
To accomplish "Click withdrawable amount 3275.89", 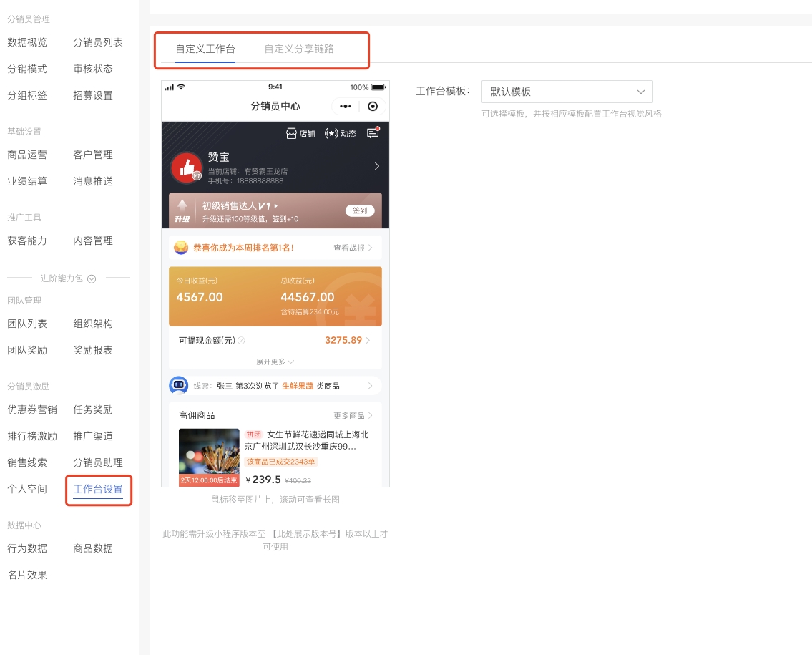I will (343, 341).
